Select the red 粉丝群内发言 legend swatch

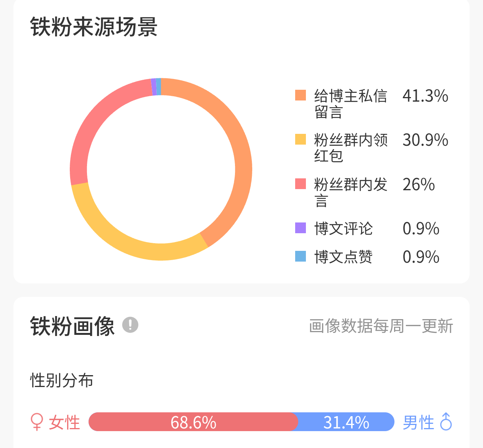pyautogui.click(x=301, y=184)
